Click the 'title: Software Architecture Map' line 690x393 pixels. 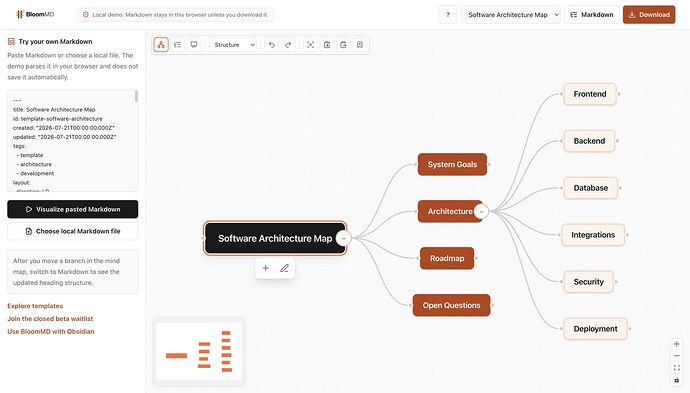coord(54,110)
